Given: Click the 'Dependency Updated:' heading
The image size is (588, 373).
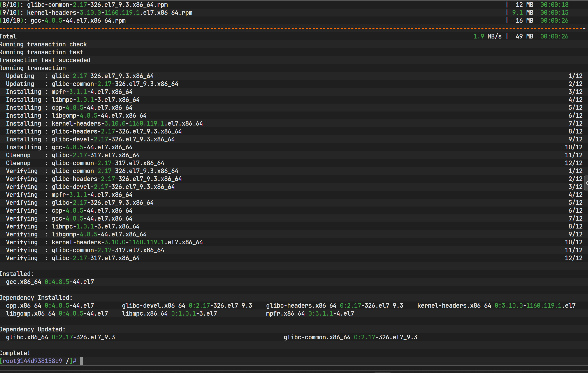Looking at the screenshot, I should [33, 329].
